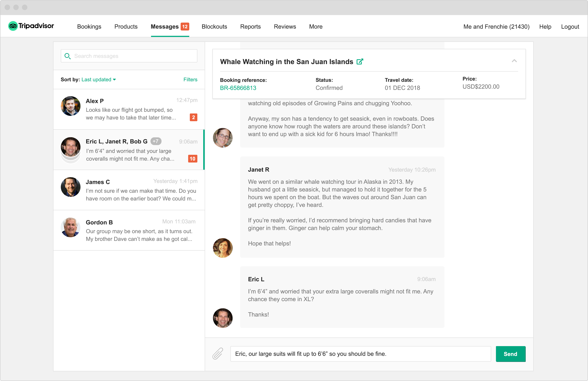This screenshot has height=381, width=588.
Task: Click the paperclip attachment icon
Action: point(218,354)
